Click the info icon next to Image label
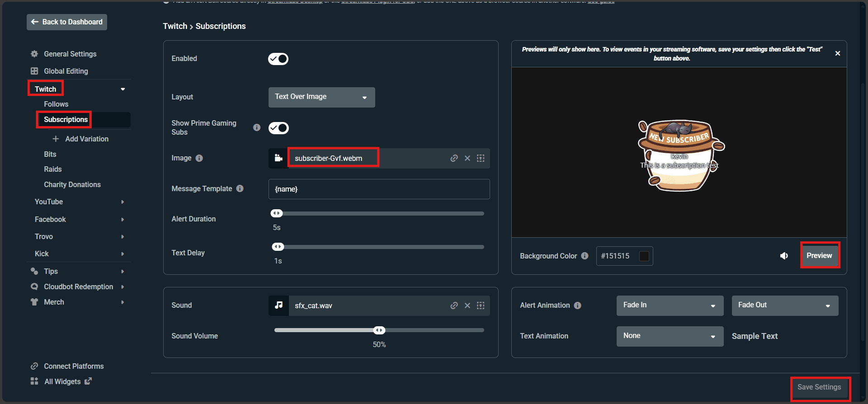 199,158
